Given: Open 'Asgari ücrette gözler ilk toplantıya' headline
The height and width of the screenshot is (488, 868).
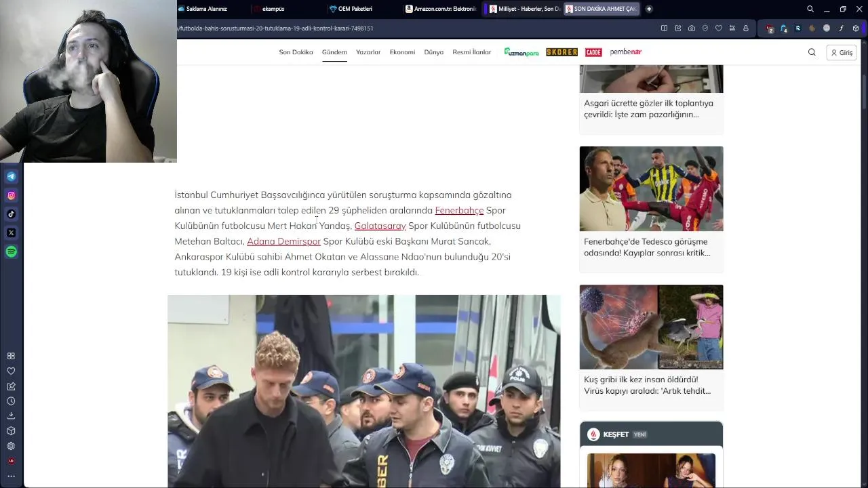Looking at the screenshot, I should [x=648, y=108].
